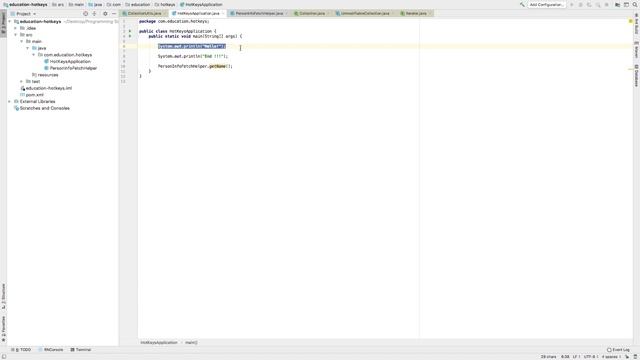Select pom.xml in project tree
Screen dimensions: 640x360
tap(32, 95)
